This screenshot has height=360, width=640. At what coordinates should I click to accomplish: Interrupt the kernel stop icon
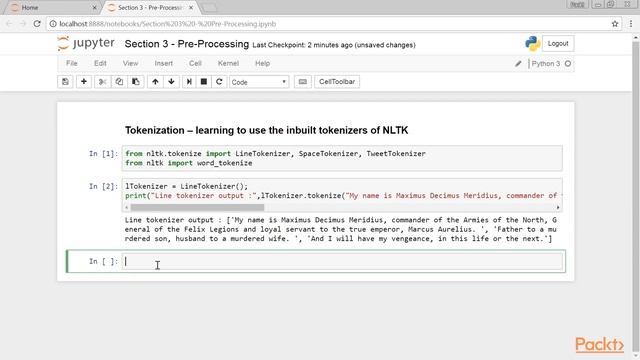click(x=204, y=82)
